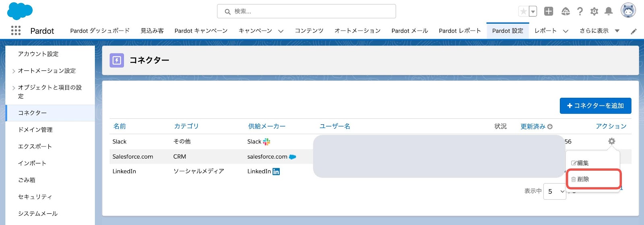Click the Salesforce cloud logo

pos(20,11)
